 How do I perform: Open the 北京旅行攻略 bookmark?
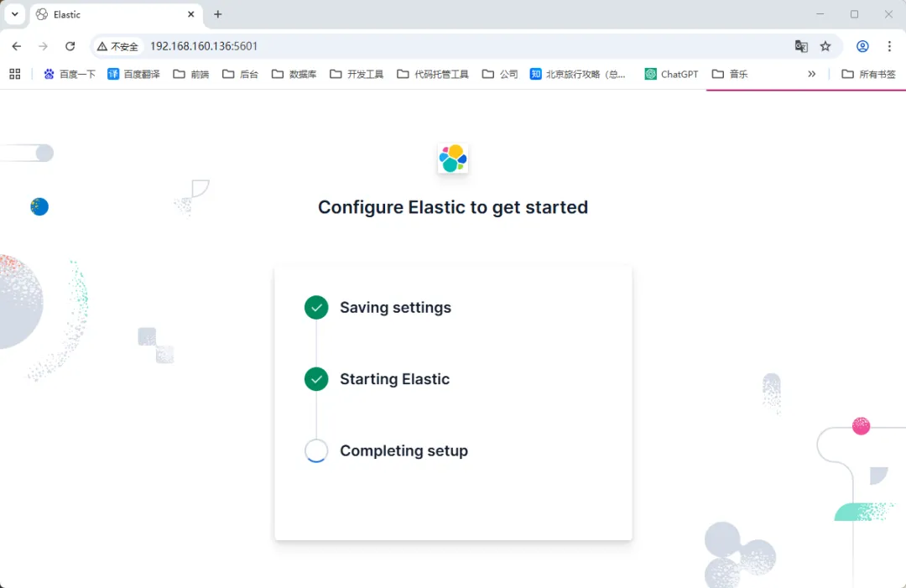point(578,74)
